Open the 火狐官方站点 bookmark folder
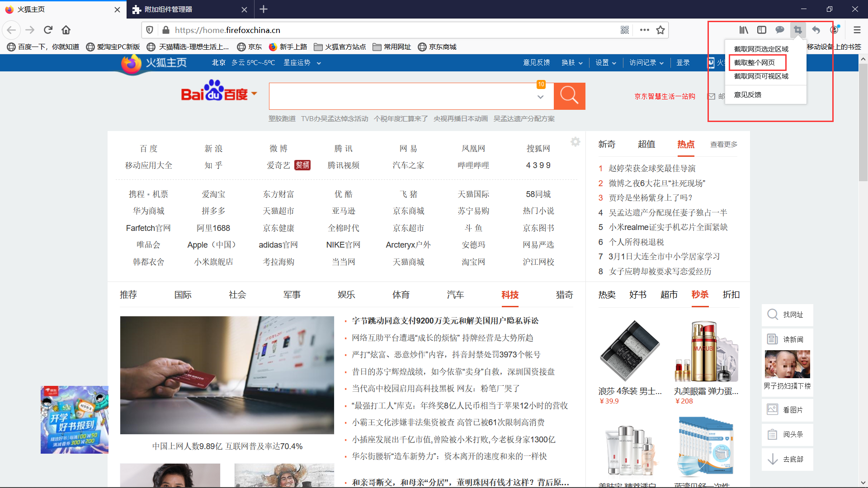Screen dimensions: 868x488 (340, 47)
